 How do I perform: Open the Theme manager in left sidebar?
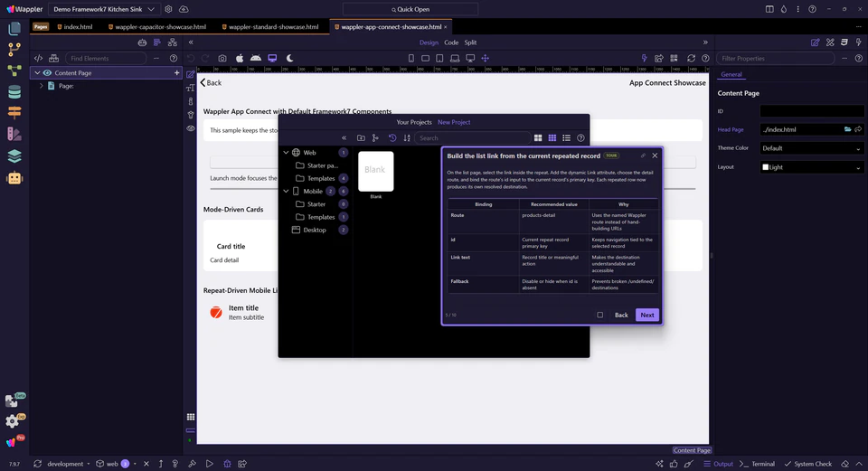click(14, 134)
